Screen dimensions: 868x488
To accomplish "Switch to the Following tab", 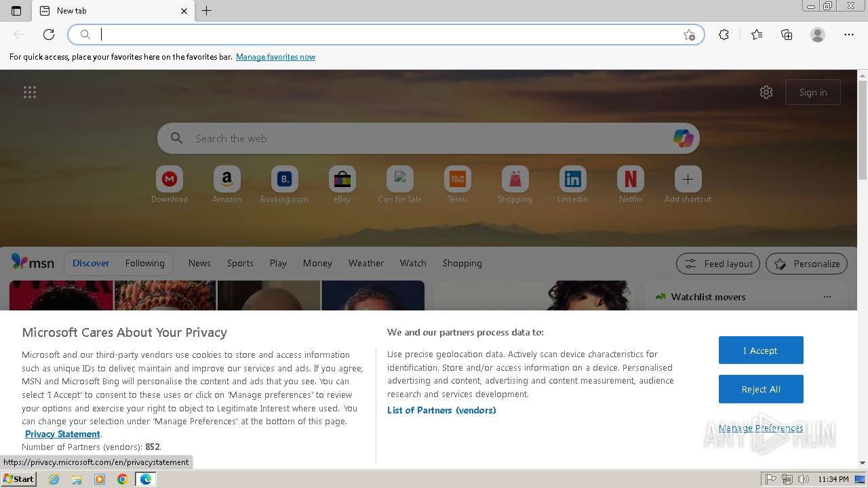I will (x=144, y=263).
